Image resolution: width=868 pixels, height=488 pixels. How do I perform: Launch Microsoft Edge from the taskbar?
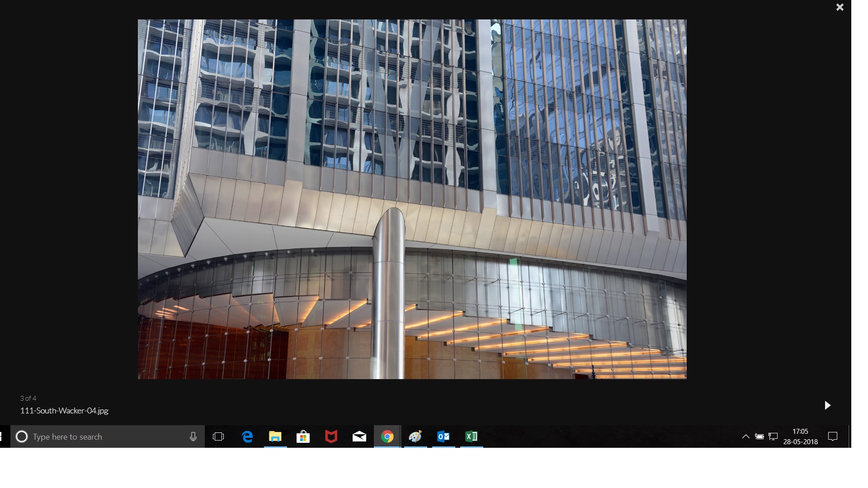(x=247, y=437)
